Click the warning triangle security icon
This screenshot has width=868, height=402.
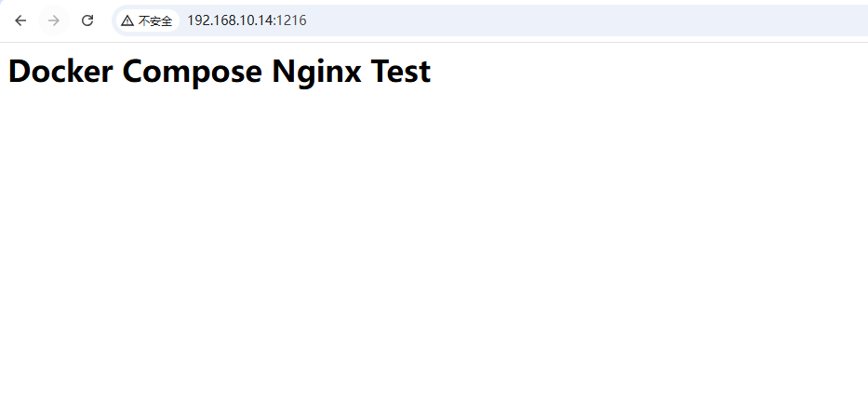click(x=127, y=21)
